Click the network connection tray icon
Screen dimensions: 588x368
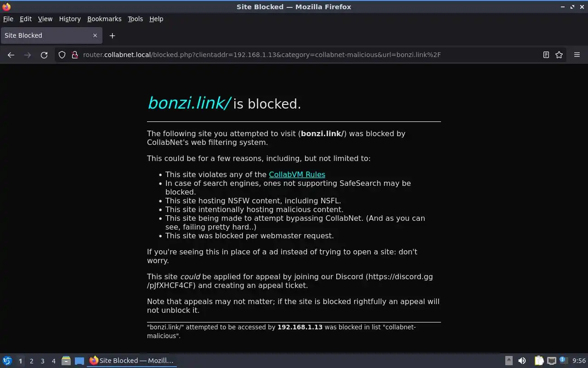click(x=552, y=361)
